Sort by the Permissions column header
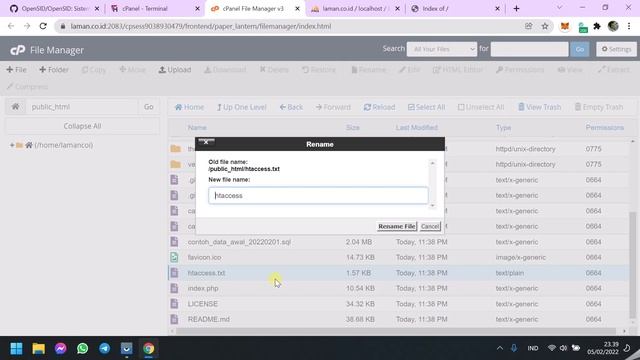640x360 pixels. (x=604, y=127)
